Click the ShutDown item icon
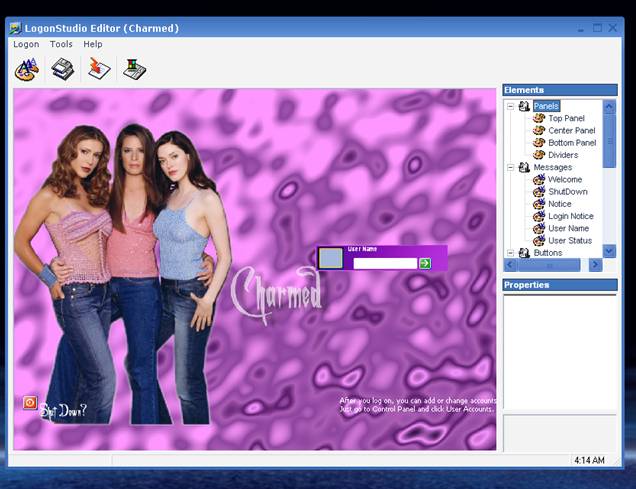Viewport: 636px width, 489px height. (539, 192)
